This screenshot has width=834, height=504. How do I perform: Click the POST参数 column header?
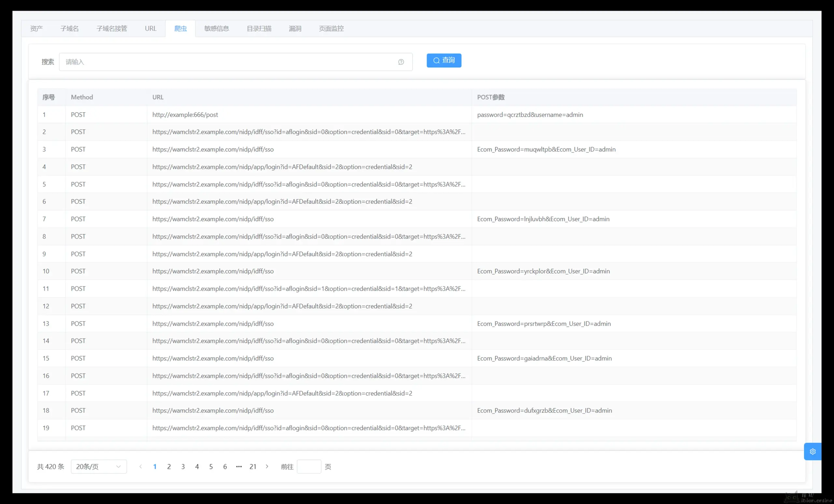point(491,97)
